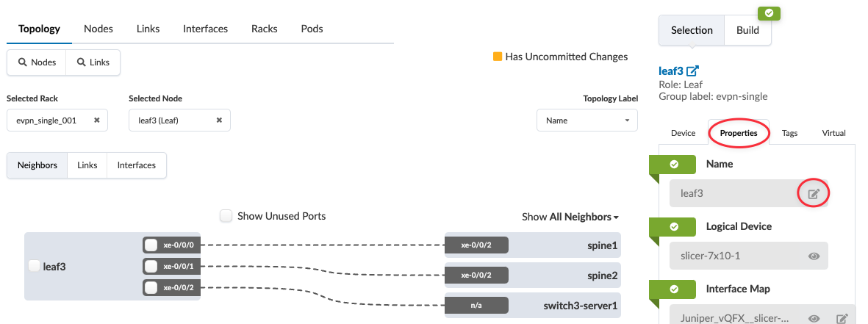Enable Show Unused Ports checkbox

pyautogui.click(x=226, y=216)
